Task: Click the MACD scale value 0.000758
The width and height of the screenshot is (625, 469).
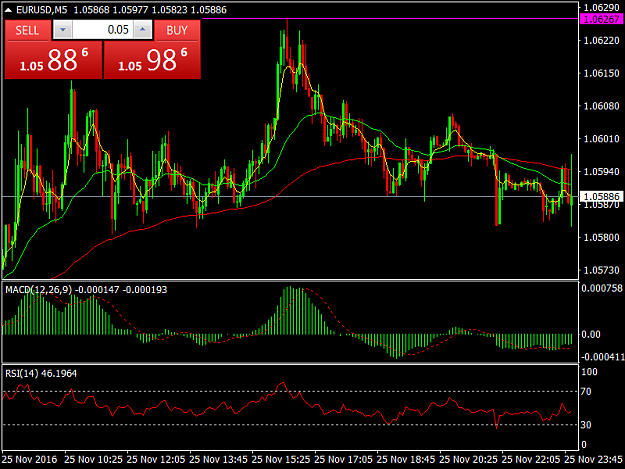Action: click(602, 288)
